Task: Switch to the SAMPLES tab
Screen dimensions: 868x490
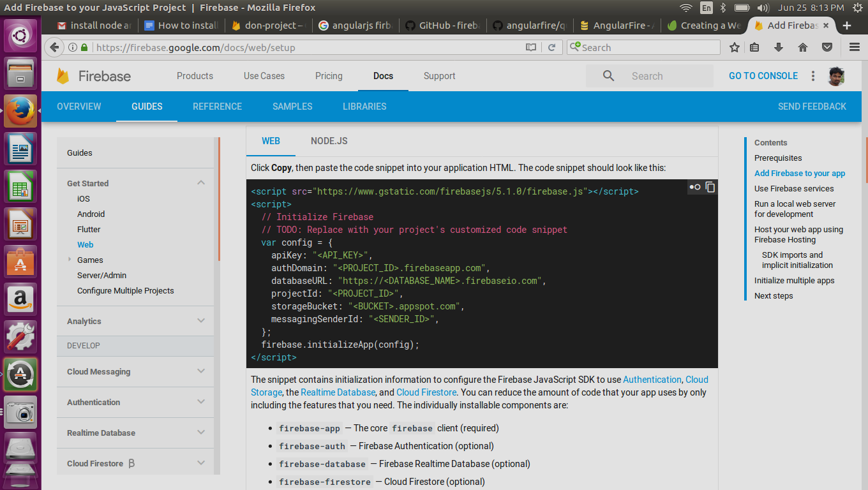Action: point(292,107)
